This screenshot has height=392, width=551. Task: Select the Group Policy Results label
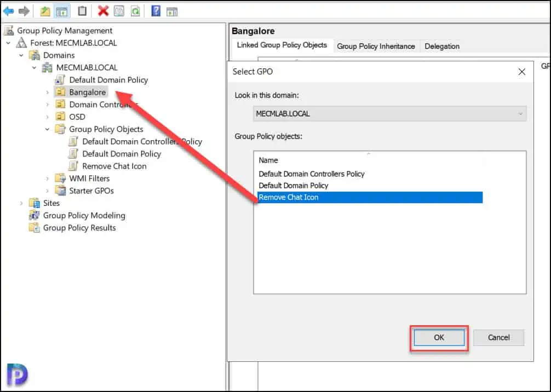point(79,228)
